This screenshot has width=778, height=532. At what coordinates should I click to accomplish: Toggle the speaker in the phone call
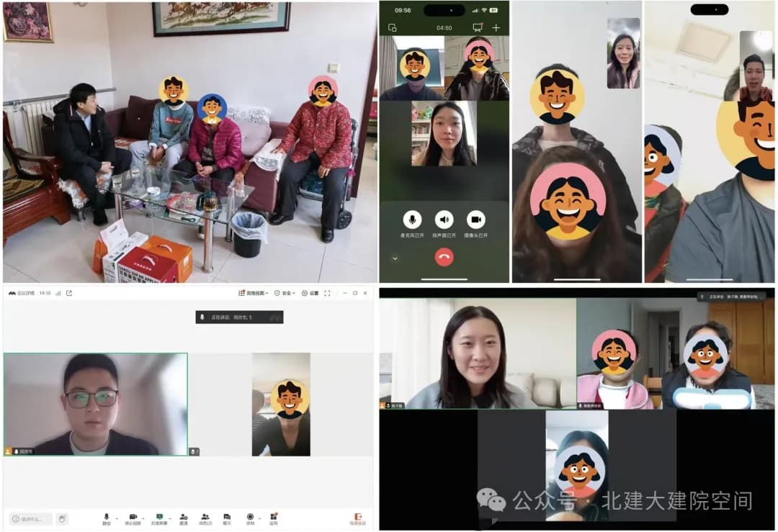click(x=444, y=220)
